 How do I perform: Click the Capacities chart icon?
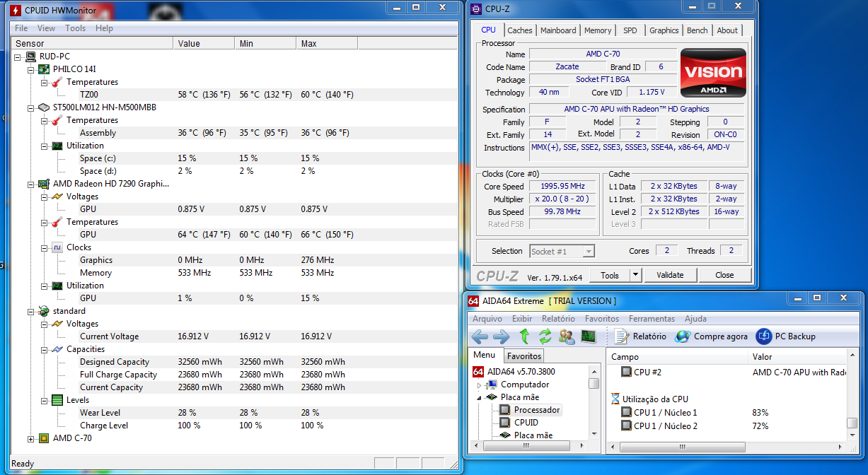click(57, 349)
